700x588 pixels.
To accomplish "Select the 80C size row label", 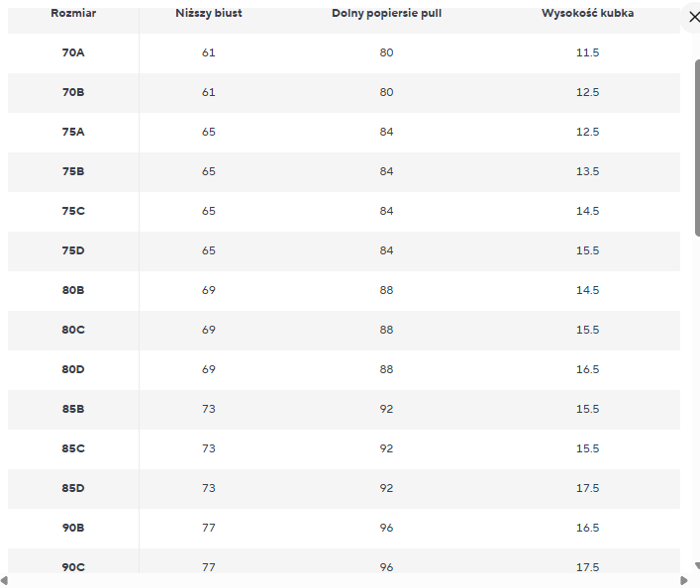I will (x=73, y=330).
